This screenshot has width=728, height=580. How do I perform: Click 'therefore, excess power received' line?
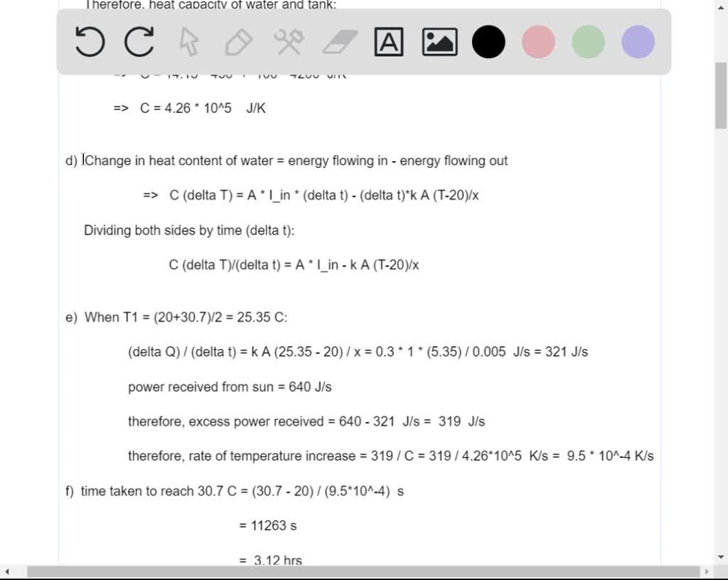[x=306, y=421]
